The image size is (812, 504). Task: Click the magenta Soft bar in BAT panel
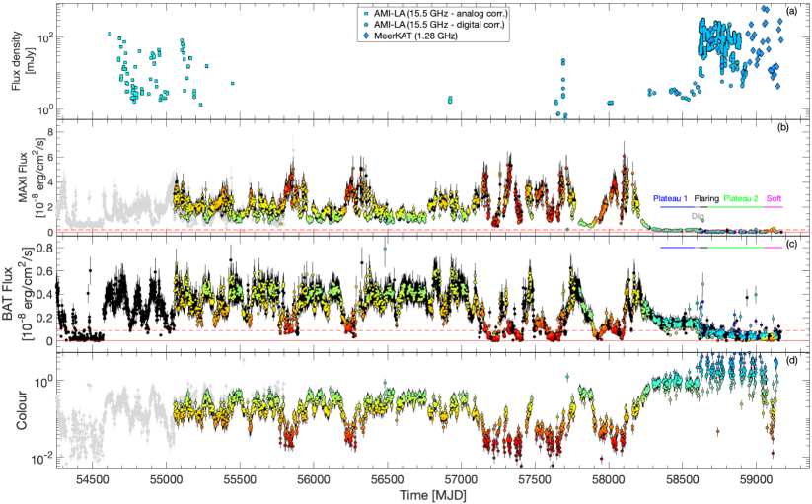(x=774, y=248)
